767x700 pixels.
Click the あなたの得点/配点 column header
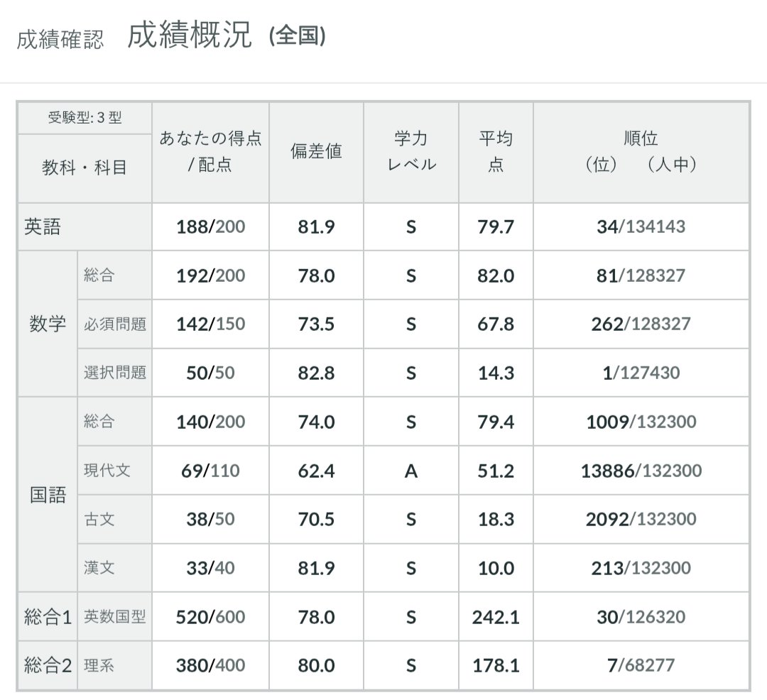(210, 152)
